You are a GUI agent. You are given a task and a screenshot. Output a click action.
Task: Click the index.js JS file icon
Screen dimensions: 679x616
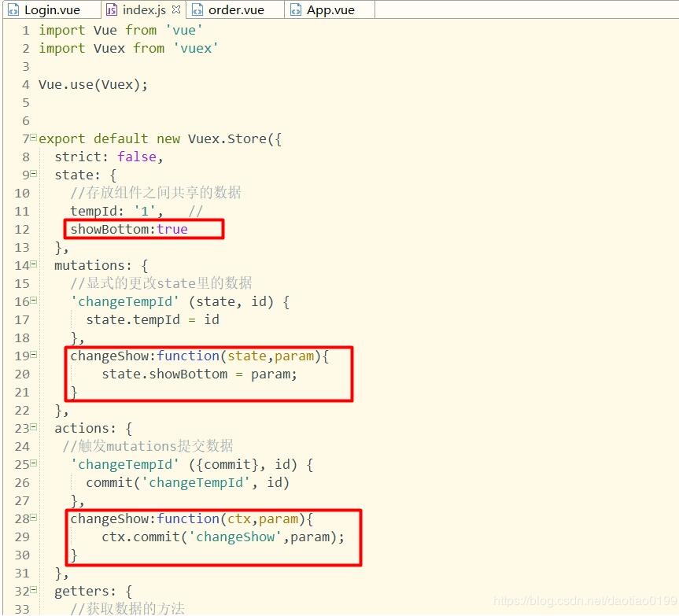(x=111, y=9)
